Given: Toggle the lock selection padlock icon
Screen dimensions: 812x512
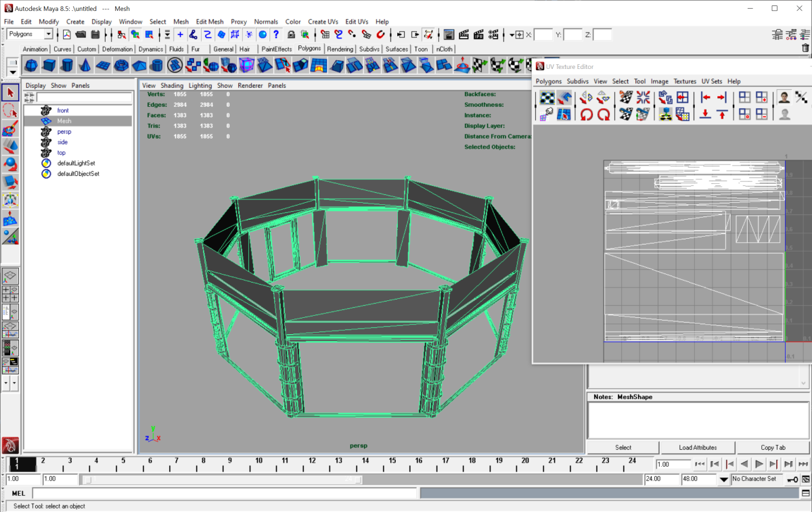Looking at the screenshot, I should (291, 34).
